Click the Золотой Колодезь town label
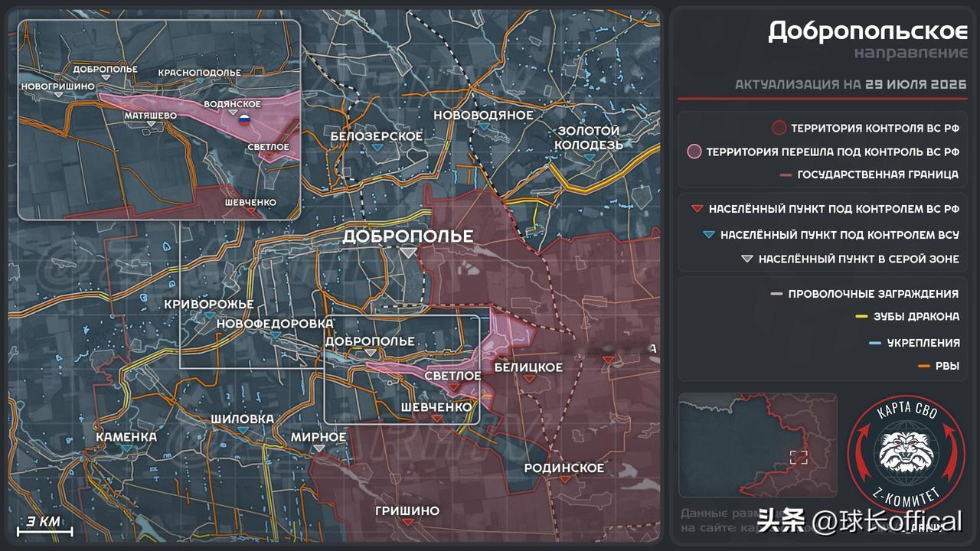 pyautogui.click(x=589, y=138)
